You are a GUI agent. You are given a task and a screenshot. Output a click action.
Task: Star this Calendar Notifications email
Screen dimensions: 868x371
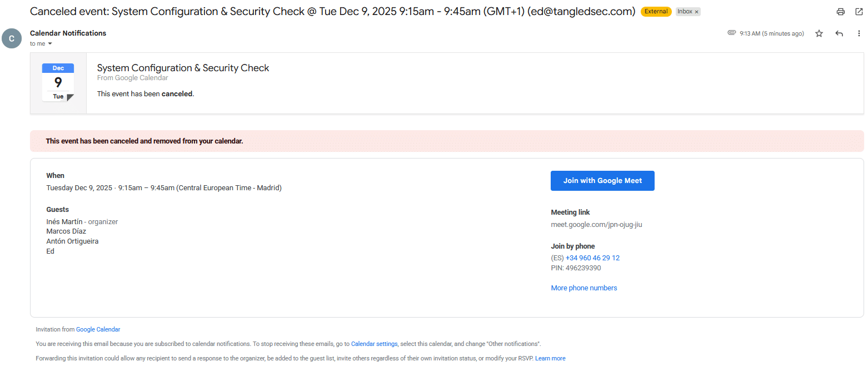point(819,33)
